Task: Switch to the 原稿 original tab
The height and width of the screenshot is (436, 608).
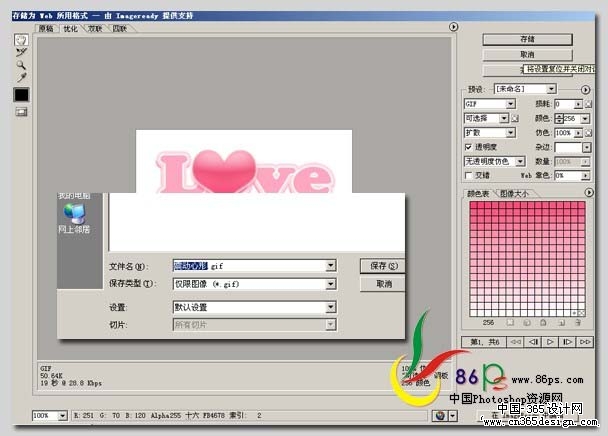Action: coord(46,29)
